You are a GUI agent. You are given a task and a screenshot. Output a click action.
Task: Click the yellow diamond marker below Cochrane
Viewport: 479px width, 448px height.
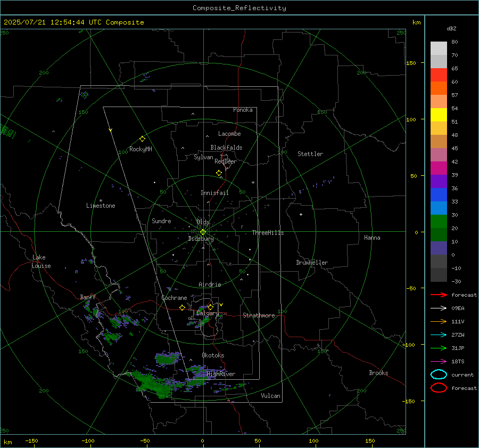pos(183,308)
